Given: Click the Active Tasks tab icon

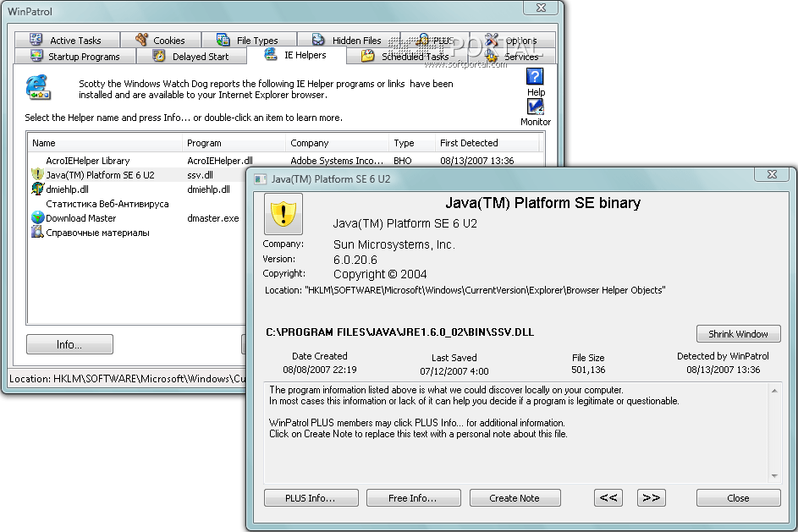Looking at the screenshot, I should click(36, 40).
